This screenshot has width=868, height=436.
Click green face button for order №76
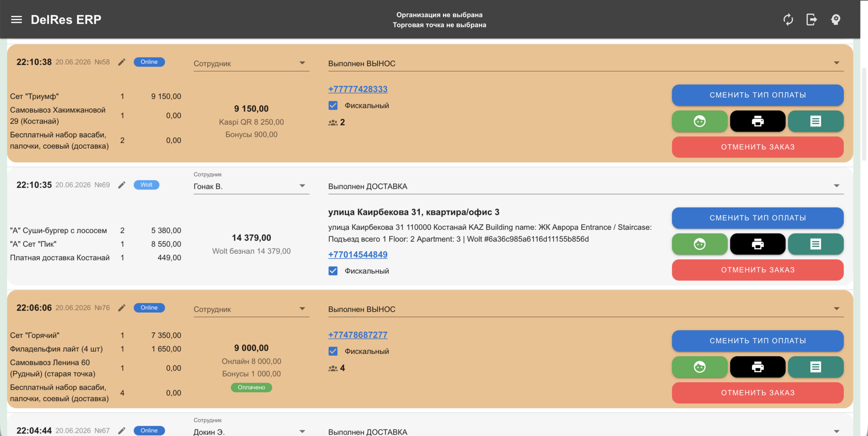tap(700, 367)
